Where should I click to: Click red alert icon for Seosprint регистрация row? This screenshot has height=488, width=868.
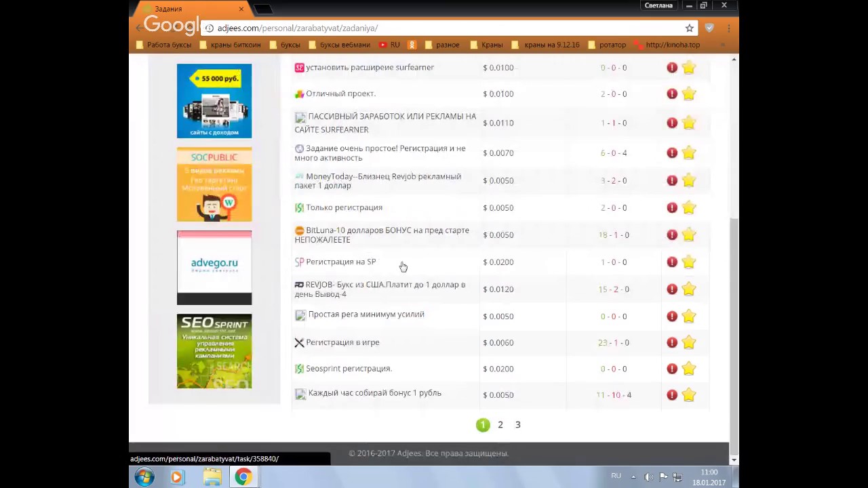pos(672,369)
